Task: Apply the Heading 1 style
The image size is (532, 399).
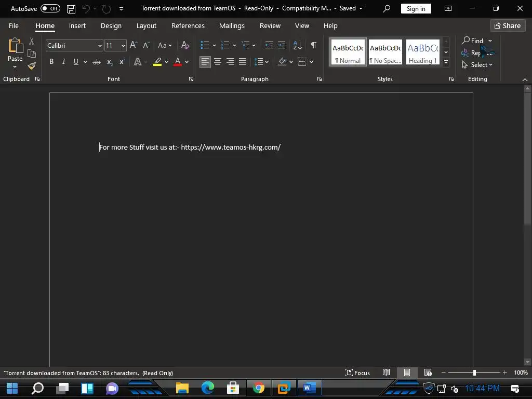Action: click(423, 52)
